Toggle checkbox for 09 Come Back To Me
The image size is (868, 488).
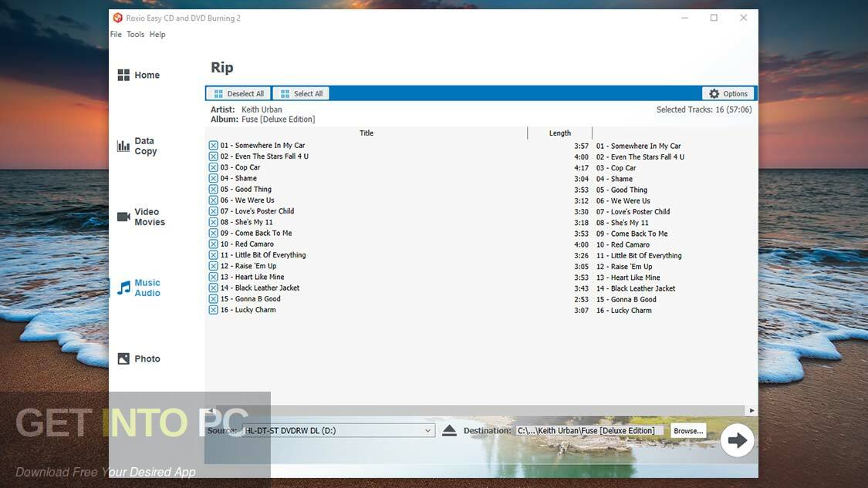pos(213,233)
